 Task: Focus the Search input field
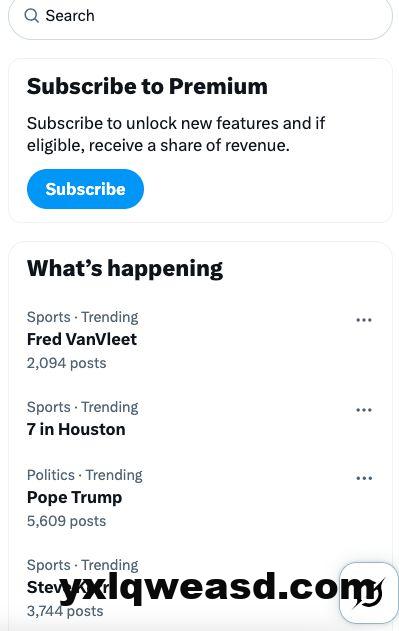click(200, 16)
